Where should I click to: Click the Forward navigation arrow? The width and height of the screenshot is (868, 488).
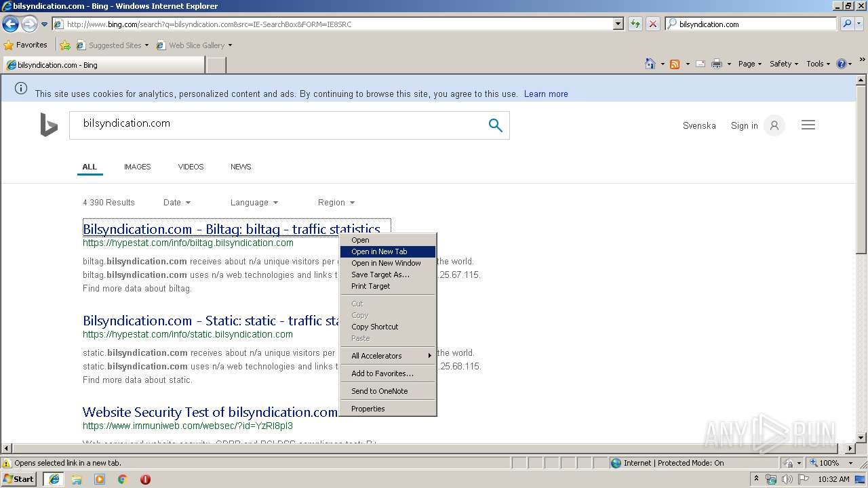[29, 24]
